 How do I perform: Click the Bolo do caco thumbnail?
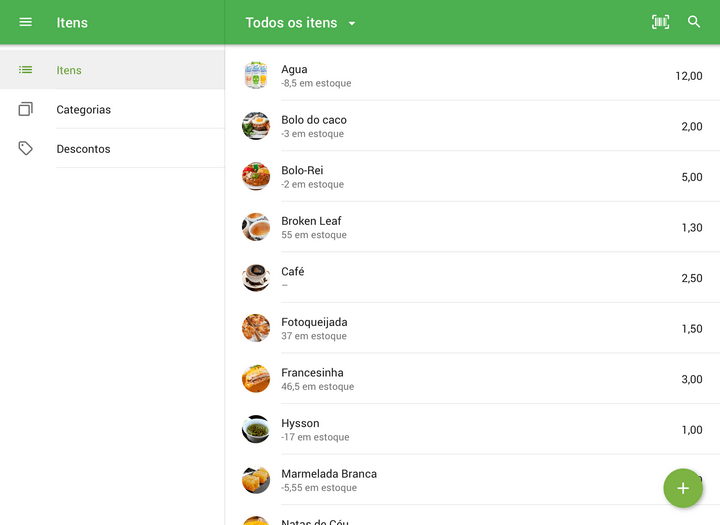pos(256,126)
